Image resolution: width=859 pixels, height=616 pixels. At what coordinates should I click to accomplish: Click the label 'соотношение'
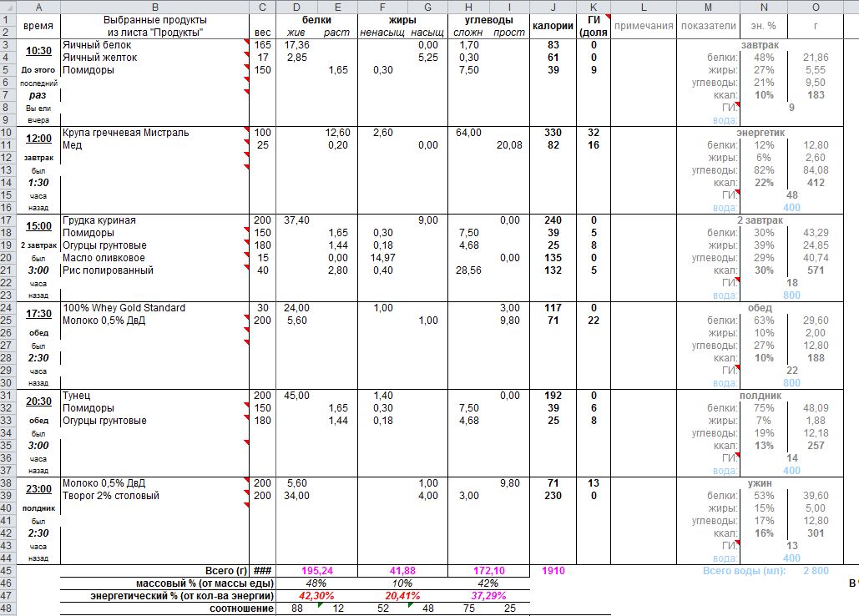pos(241,608)
